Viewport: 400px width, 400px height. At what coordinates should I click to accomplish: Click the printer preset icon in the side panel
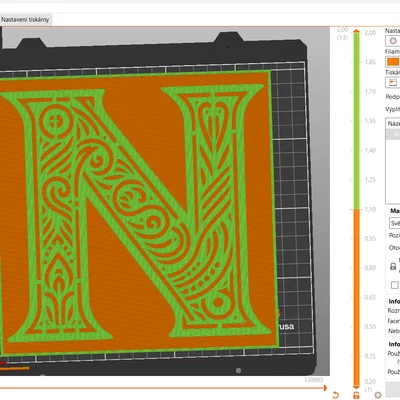[393, 82]
